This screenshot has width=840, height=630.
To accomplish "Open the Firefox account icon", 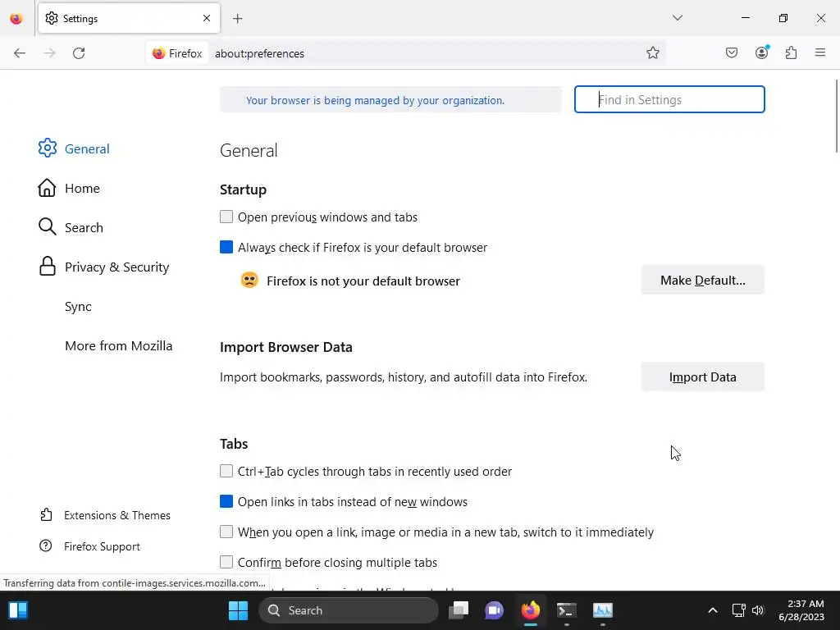I will [762, 52].
